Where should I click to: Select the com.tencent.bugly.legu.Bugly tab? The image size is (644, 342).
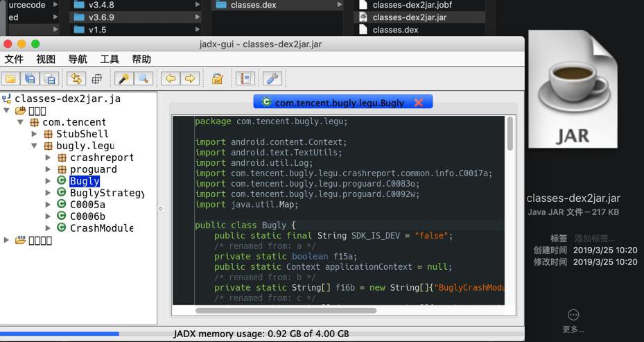click(x=343, y=102)
